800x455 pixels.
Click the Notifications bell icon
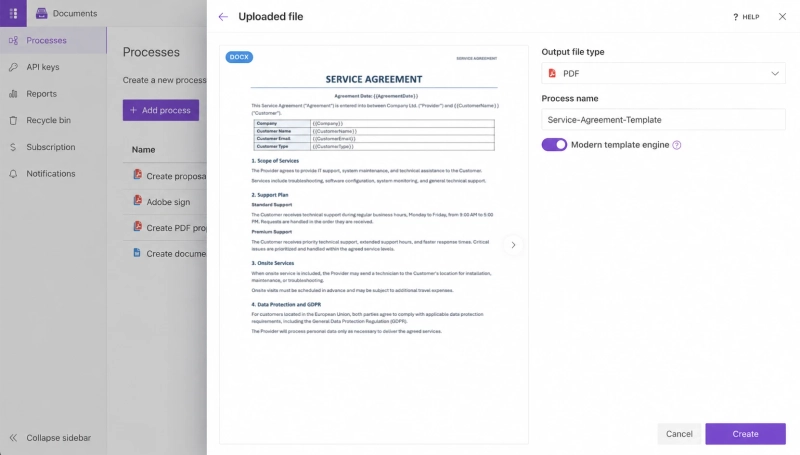point(13,174)
